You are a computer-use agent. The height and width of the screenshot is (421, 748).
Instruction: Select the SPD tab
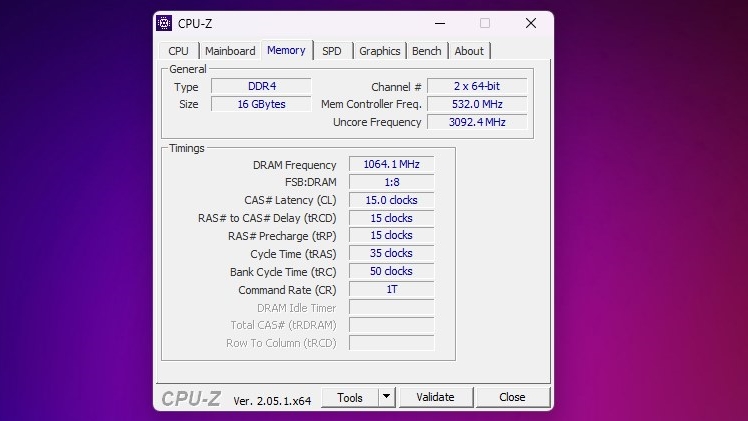[331, 51]
